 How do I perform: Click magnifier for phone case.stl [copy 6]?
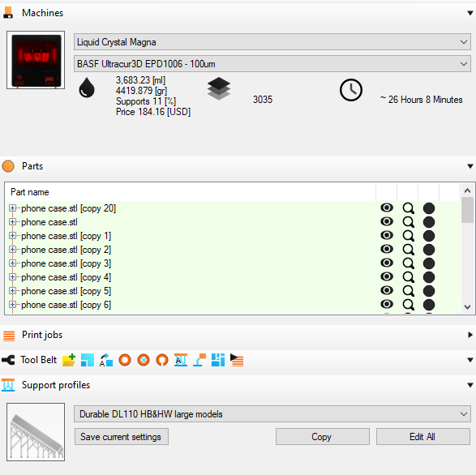click(409, 305)
